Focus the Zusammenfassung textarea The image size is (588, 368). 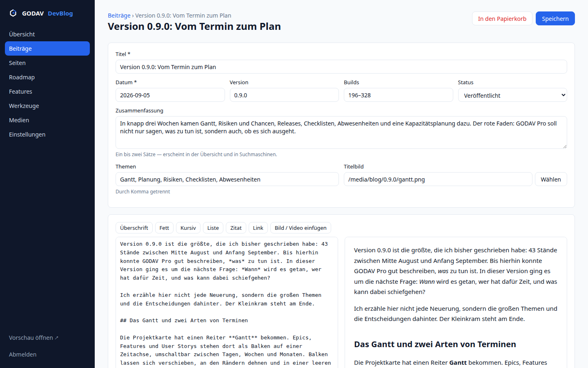coord(341,132)
